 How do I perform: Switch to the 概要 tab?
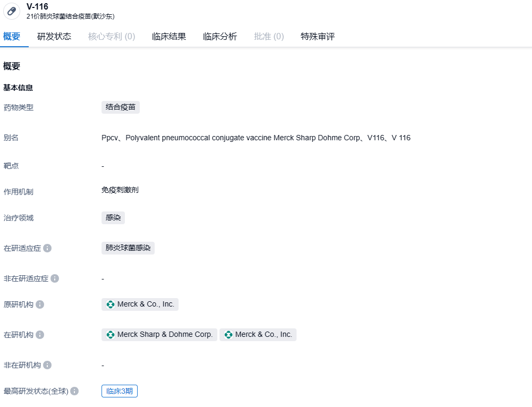[12, 37]
